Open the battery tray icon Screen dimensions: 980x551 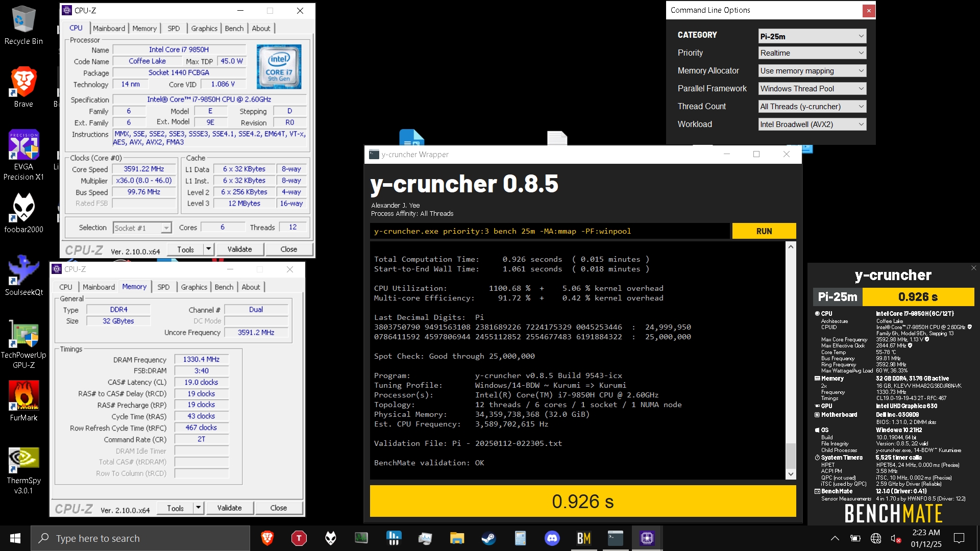tap(855, 538)
